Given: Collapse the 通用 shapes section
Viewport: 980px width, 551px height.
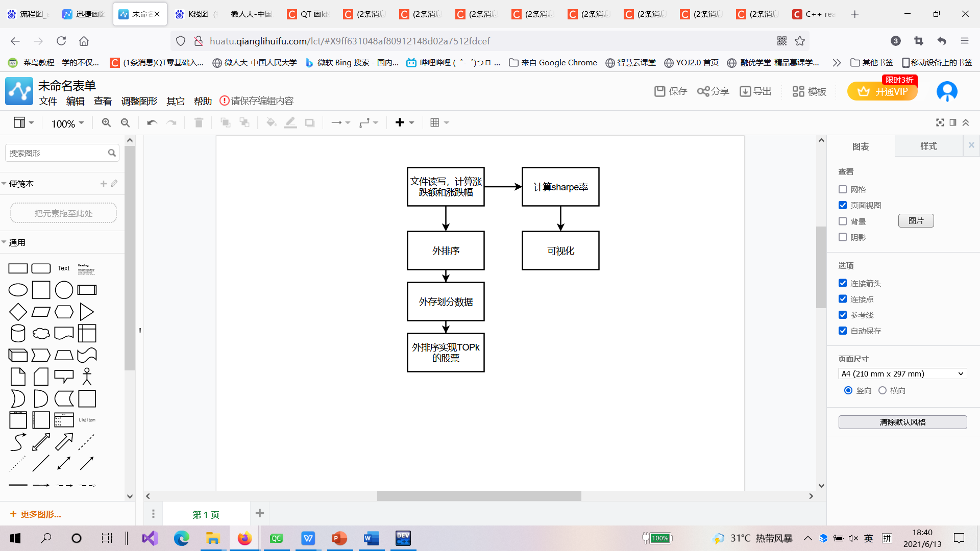Looking at the screenshot, I should pyautogui.click(x=16, y=242).
